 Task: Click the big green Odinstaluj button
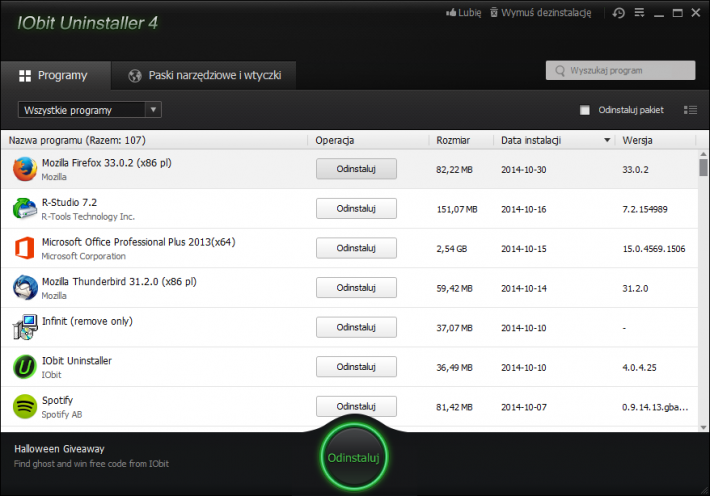tap(354, 457)
